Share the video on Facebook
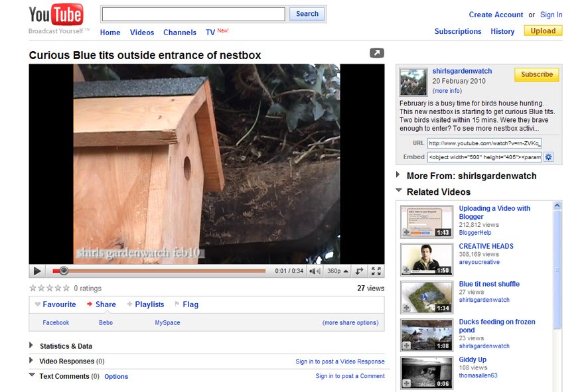The width and height of the screenshot is (588, 392). pos(56,322)
